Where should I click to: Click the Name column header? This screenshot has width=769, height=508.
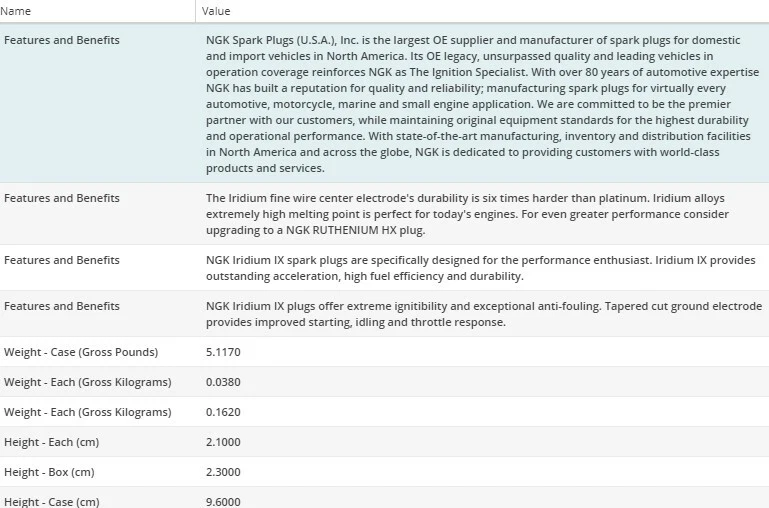point(18,11)
